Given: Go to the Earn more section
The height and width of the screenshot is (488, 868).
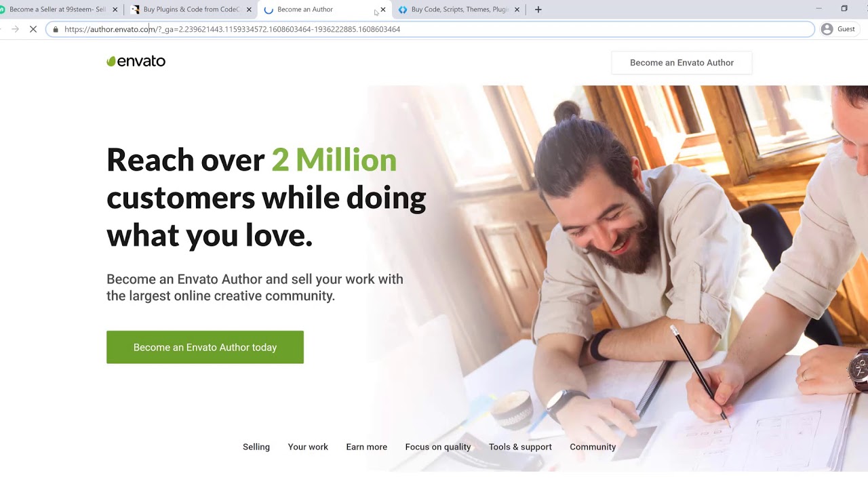Looking at the screenshot, I should click(x=366, y=447).
